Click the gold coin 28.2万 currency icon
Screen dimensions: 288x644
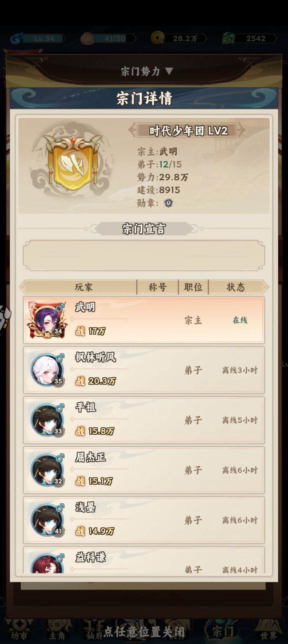158,38
